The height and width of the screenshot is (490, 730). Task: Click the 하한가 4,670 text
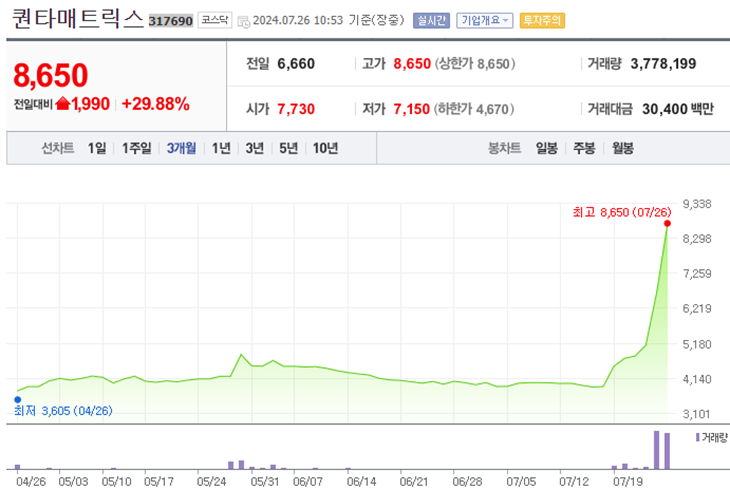click(474, 109)
